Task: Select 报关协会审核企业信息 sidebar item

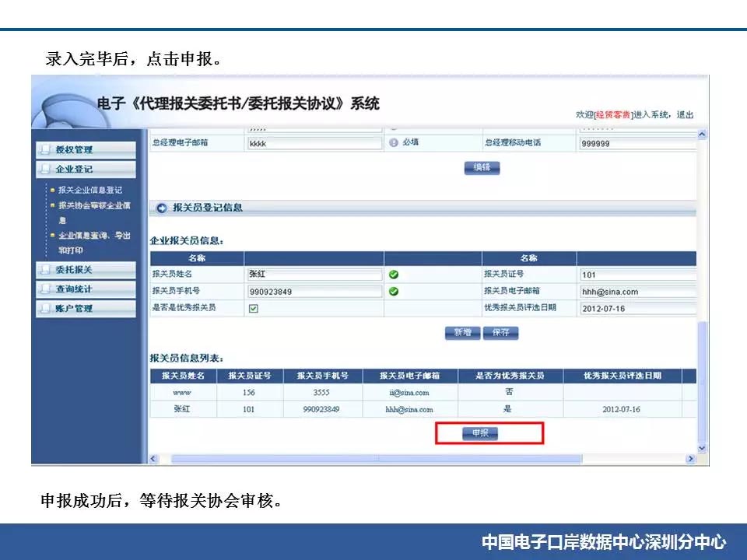Action: click(94, 212)
